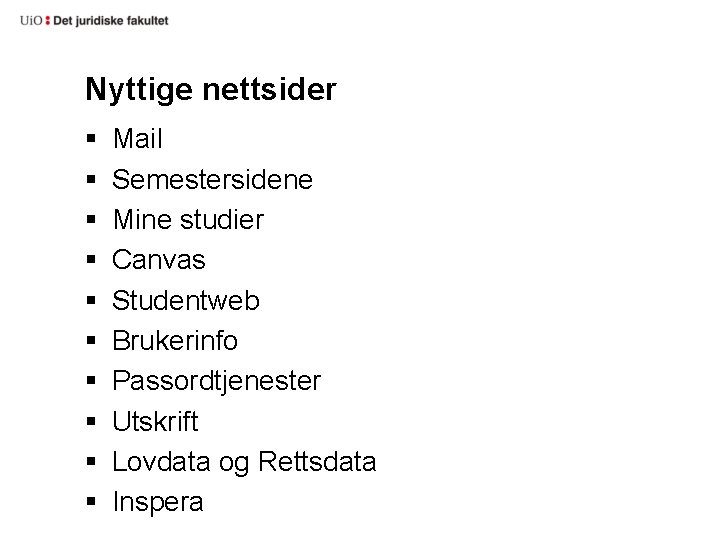Select the Nyttige nettsider heading

pos(210,90)
